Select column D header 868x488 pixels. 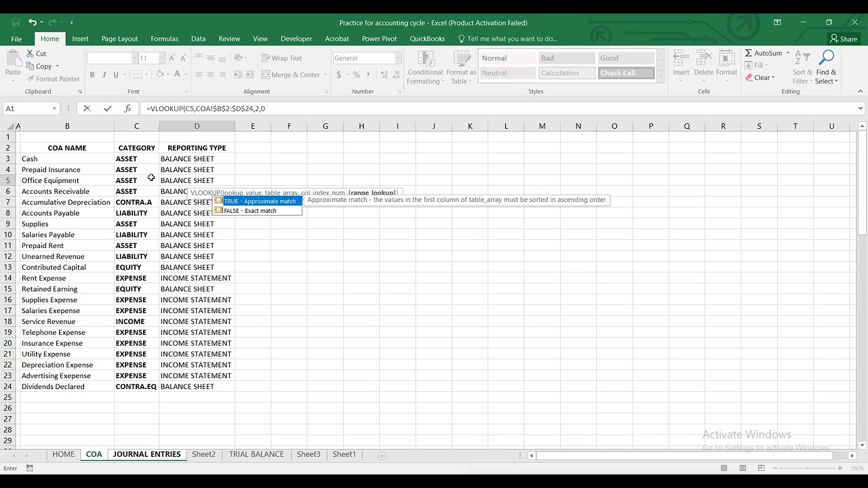(197, 126)
